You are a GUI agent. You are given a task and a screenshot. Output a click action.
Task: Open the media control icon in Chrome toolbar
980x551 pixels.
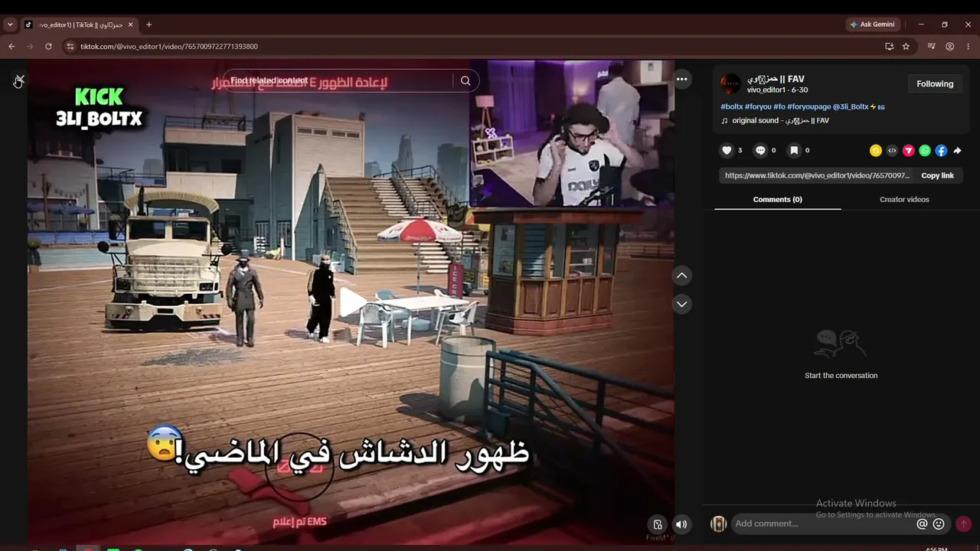coord(931,47)
